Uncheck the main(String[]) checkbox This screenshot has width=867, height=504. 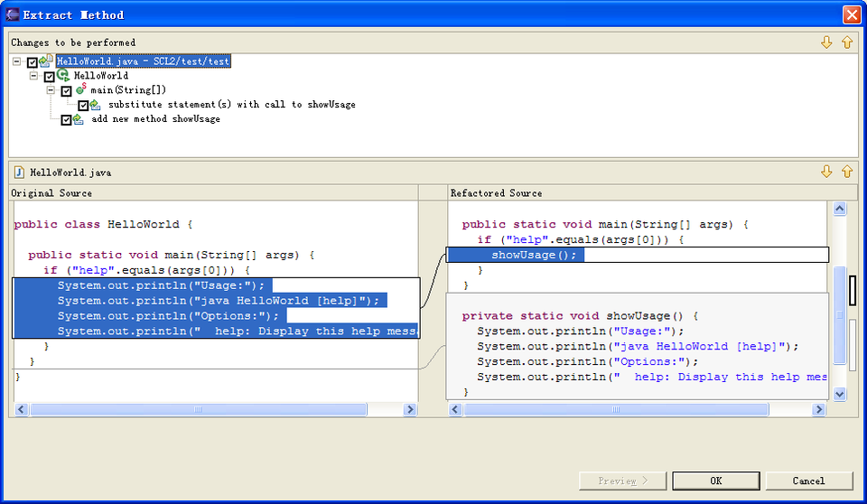[x=66, y=90]
